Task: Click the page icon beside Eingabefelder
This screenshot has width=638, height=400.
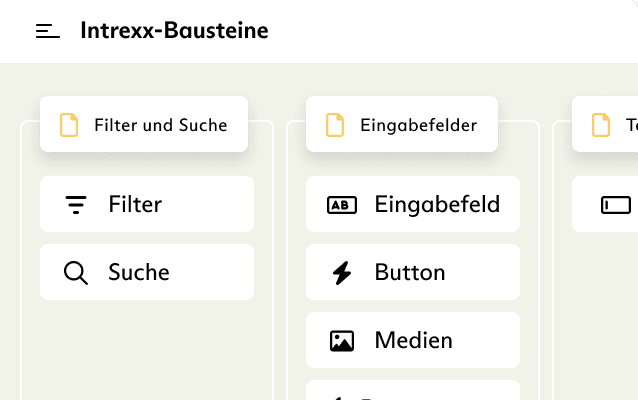Action: pyautogui.click(x=335, y=125)
